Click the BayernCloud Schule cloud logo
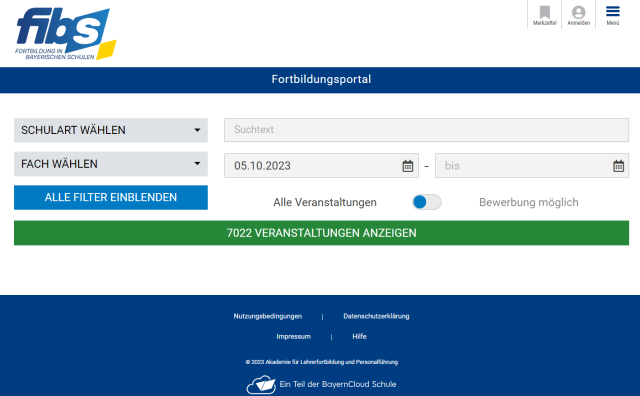Screen dimensions: 640x396 click(x=261, y=385)
